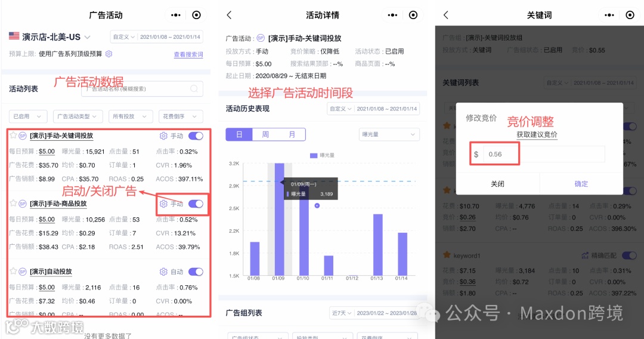The image size is (644, 339).
Task: Open 所有投放 filter dropdown
Action: click(131, 117)
